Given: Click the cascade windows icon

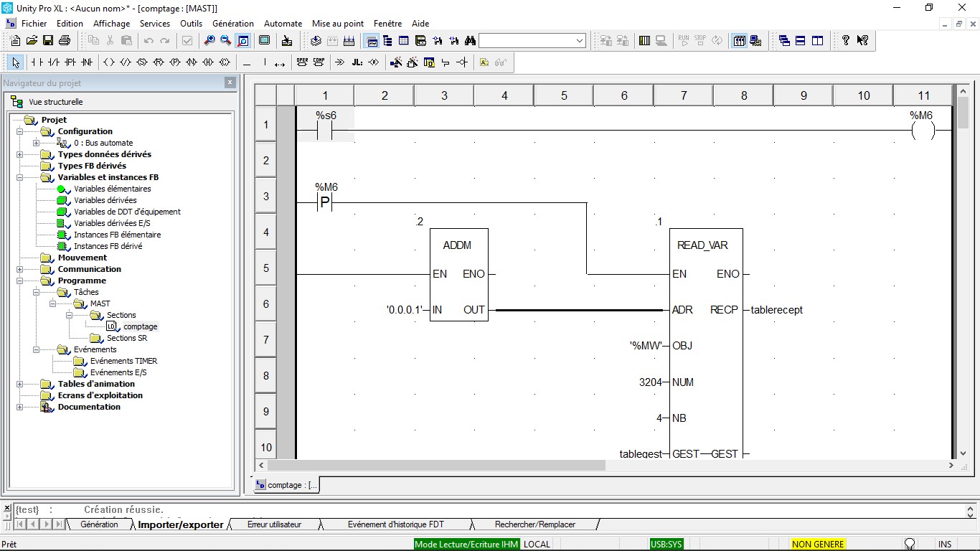Looking at the screenshot, I should tap(784, 41).
